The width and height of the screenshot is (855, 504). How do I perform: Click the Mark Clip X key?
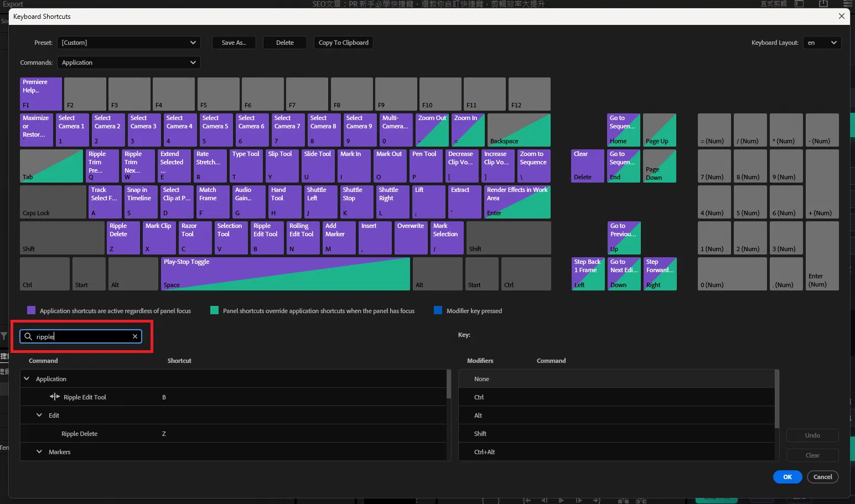tap(159, 238)
